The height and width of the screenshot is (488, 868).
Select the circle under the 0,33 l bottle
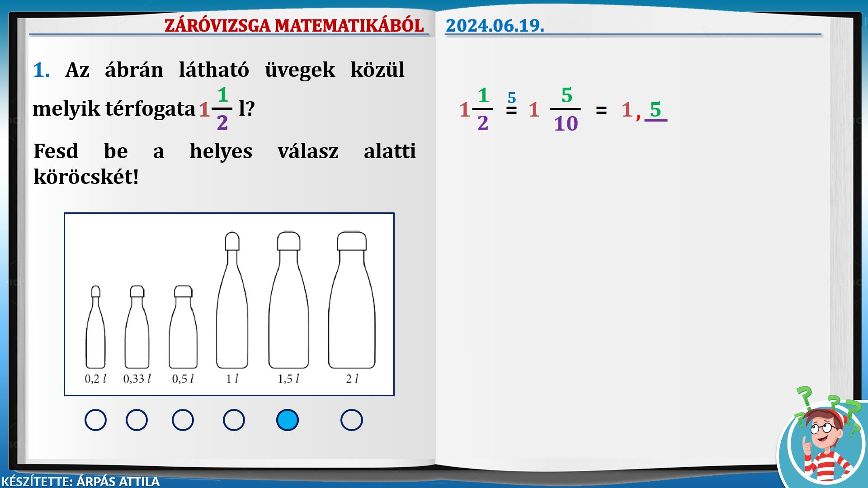click(x=137, y=420)
